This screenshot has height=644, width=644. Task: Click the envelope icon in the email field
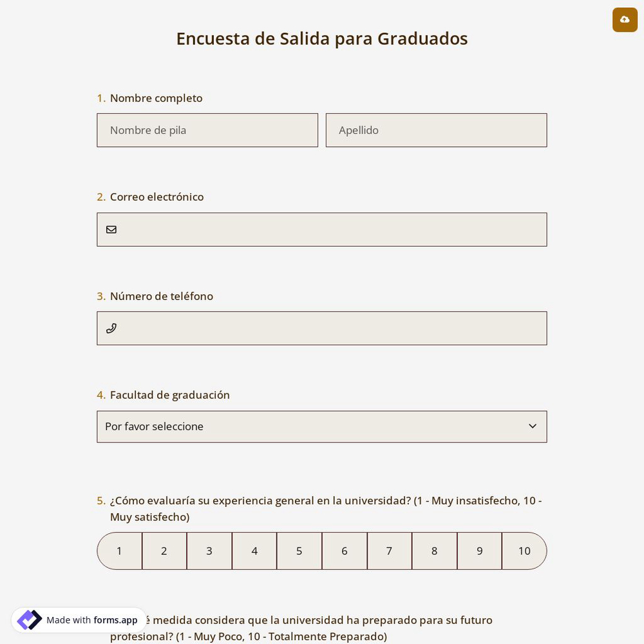pyautogui.click(x=111, y=229)
